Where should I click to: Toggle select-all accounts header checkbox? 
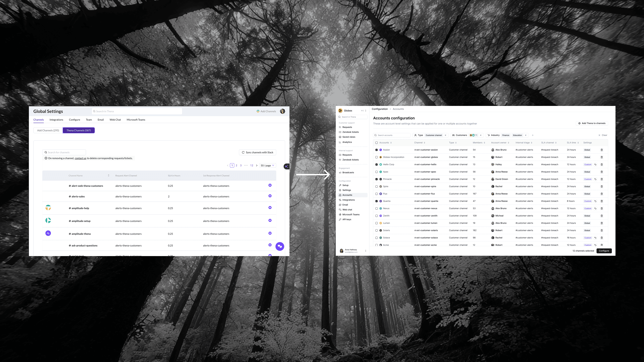tap(377, 143)
